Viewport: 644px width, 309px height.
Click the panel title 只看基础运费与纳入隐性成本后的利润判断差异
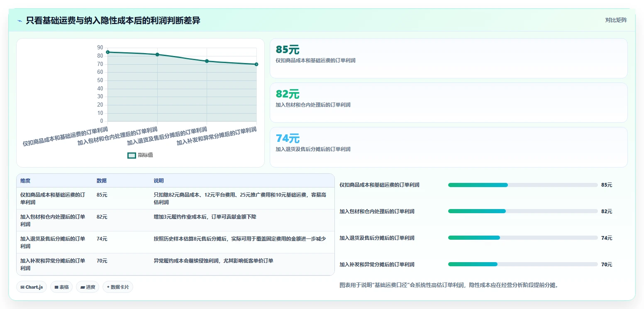(113, 20)
